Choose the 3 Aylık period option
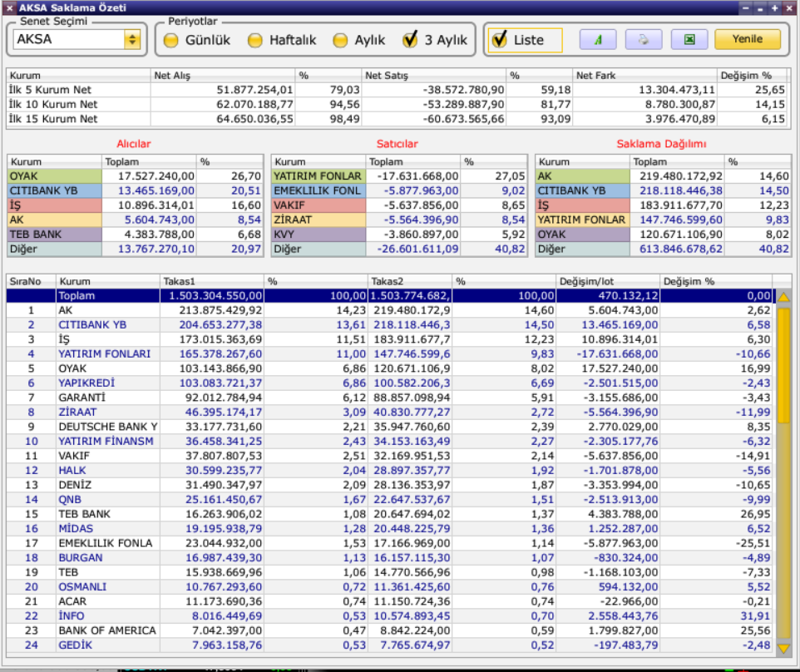Screen dimensions: 800x672 click(435, 40)
